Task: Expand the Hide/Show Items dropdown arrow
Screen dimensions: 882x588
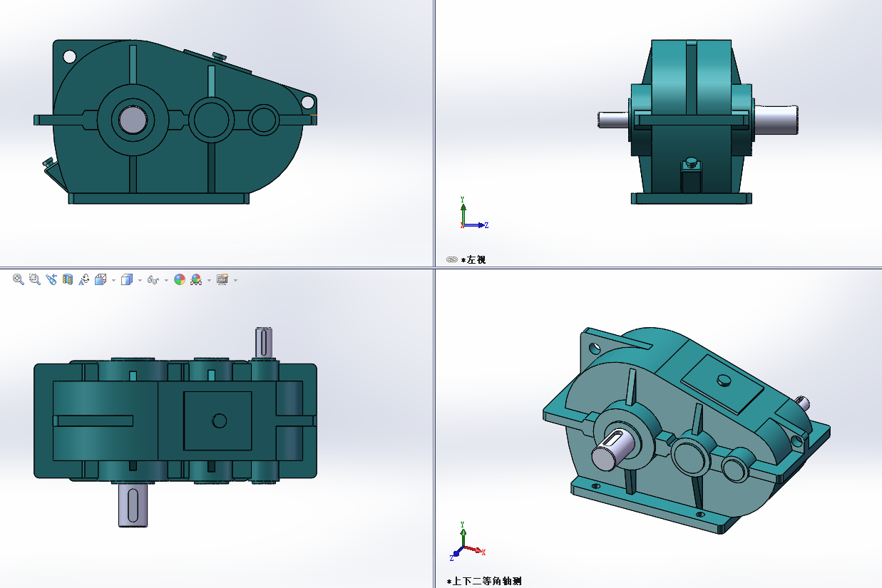Action: [x=166, y=280]
